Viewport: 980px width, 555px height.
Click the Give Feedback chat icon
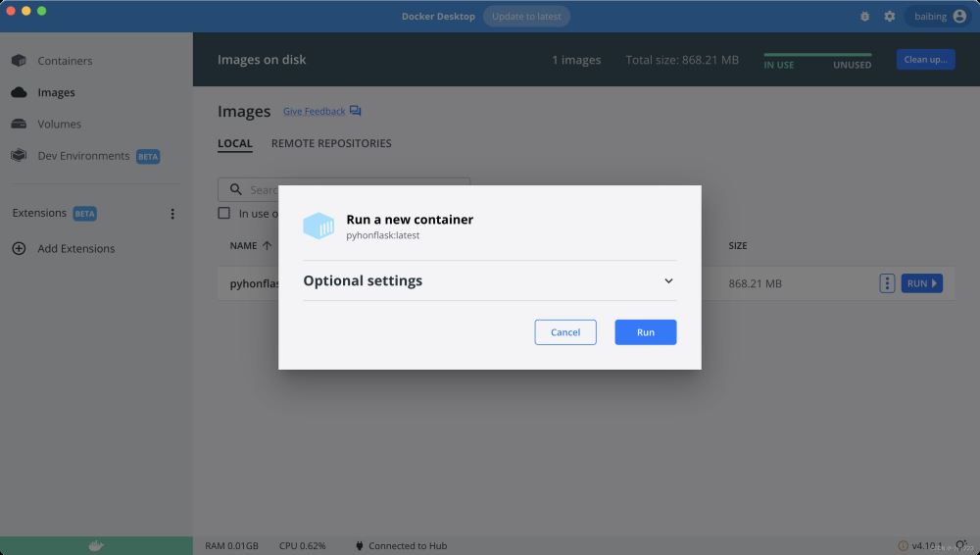355,111
